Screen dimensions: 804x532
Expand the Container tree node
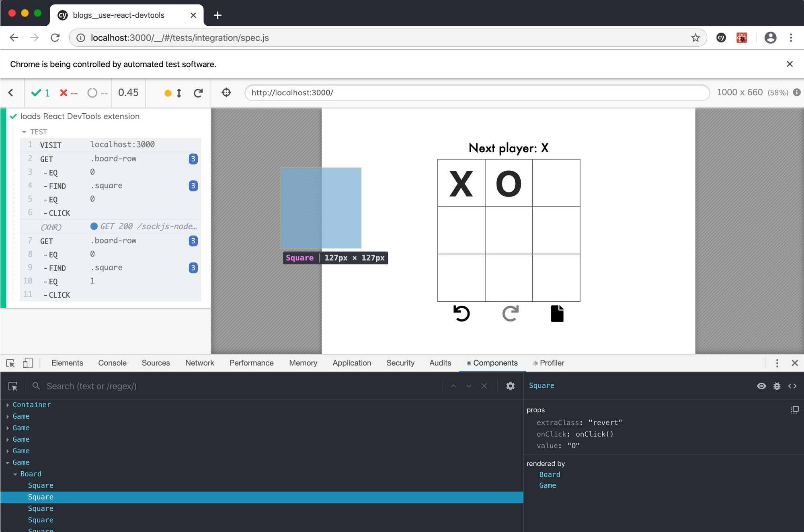click(8, 405)
